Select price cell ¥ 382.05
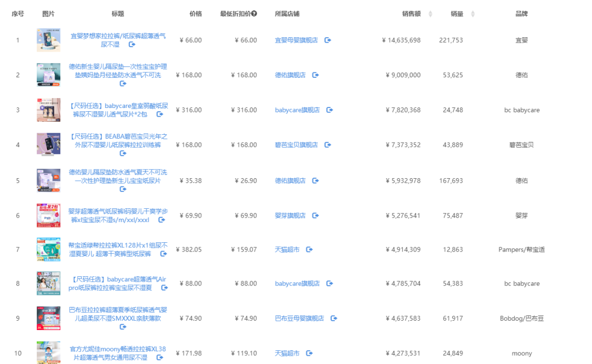 [189, 249]
